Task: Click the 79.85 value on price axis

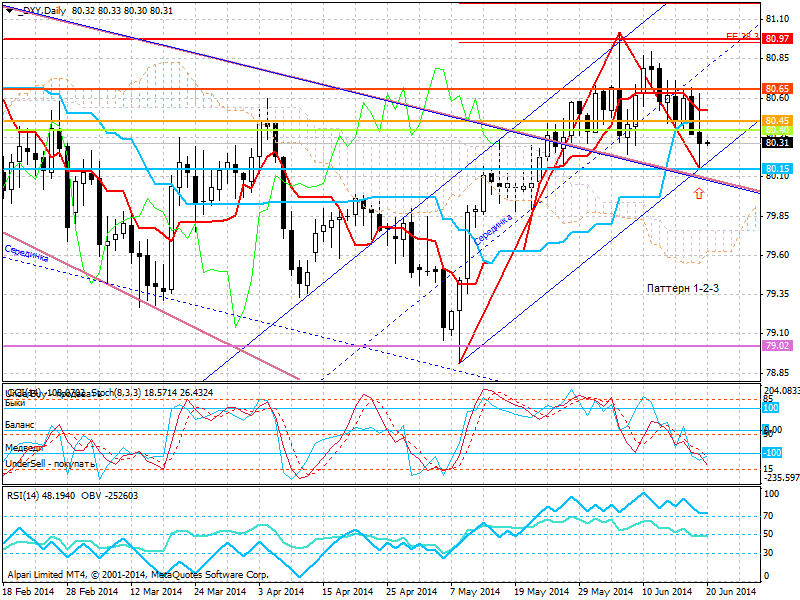Action: 778,215
